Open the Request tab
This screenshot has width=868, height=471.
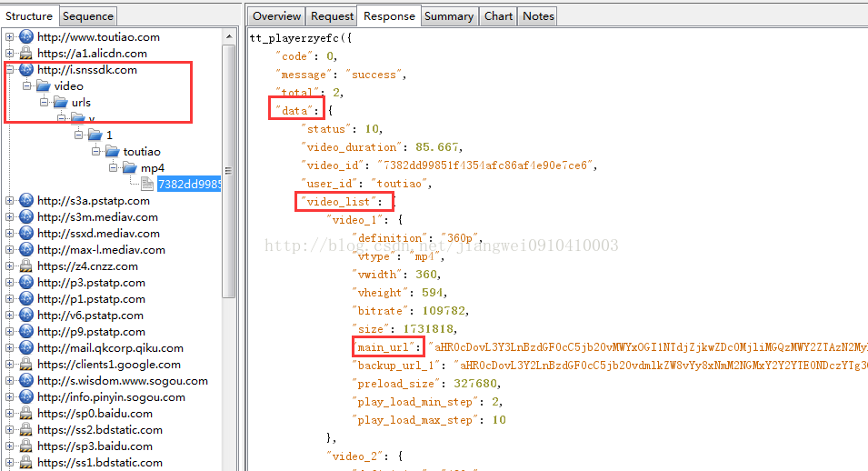click(x=332, y=16)
